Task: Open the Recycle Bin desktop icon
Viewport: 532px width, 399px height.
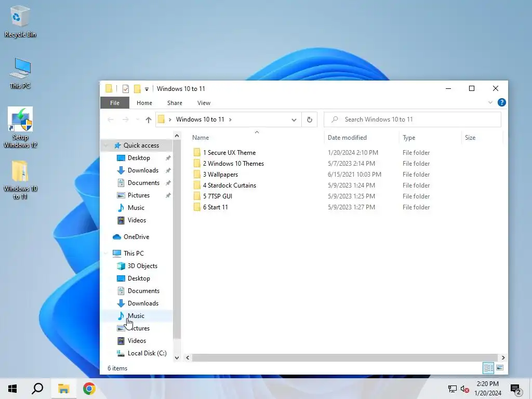Action: [x=20, y=21]
